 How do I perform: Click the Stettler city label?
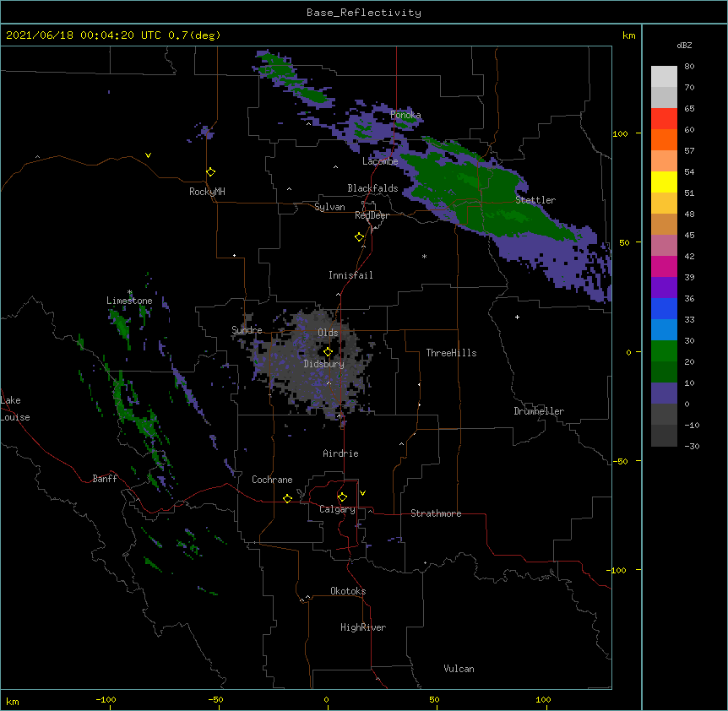(x=535, y=200)
